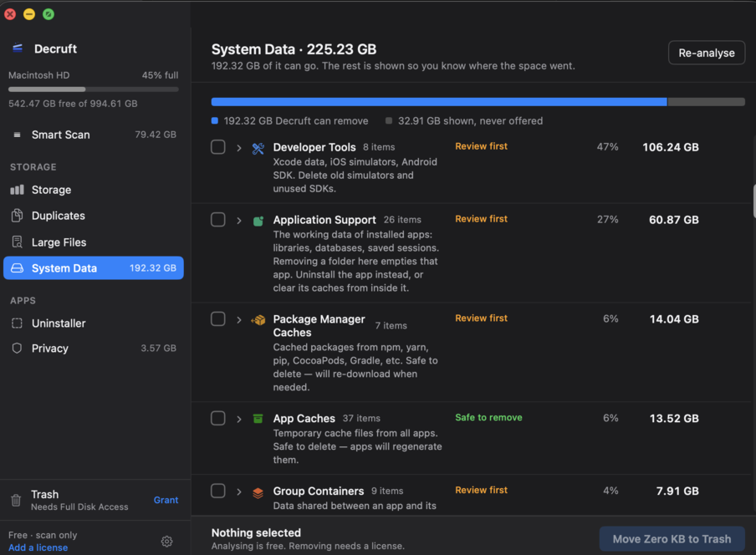Click the 13.52 GB size value
This screenshot has width=756, height=555.
[x=674, y=418]
